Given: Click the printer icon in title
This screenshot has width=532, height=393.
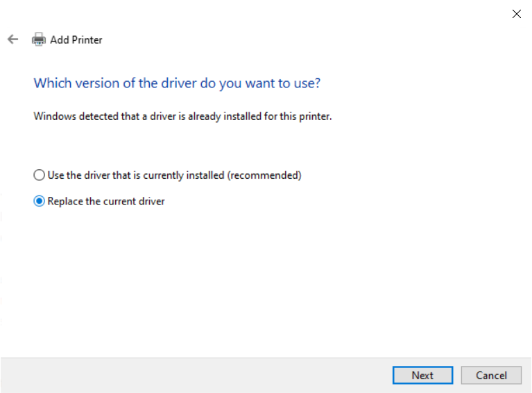Looking at the screenshot, I should coord(39,40).
